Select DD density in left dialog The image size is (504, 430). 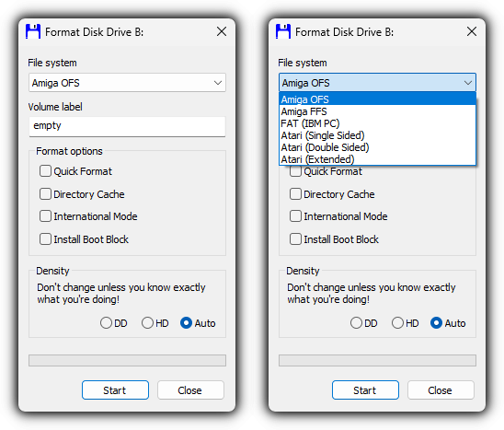(x=106, y=323)
